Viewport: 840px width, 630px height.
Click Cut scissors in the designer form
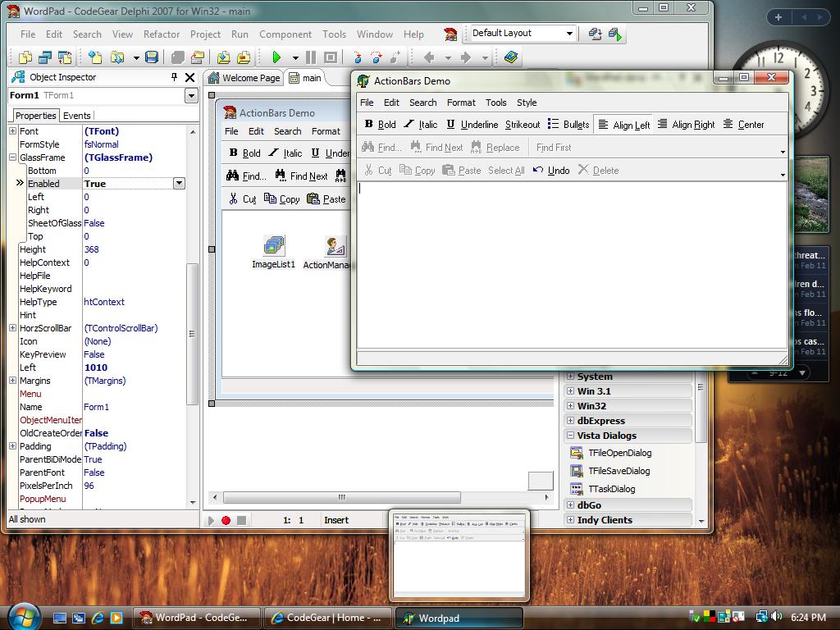243,199
